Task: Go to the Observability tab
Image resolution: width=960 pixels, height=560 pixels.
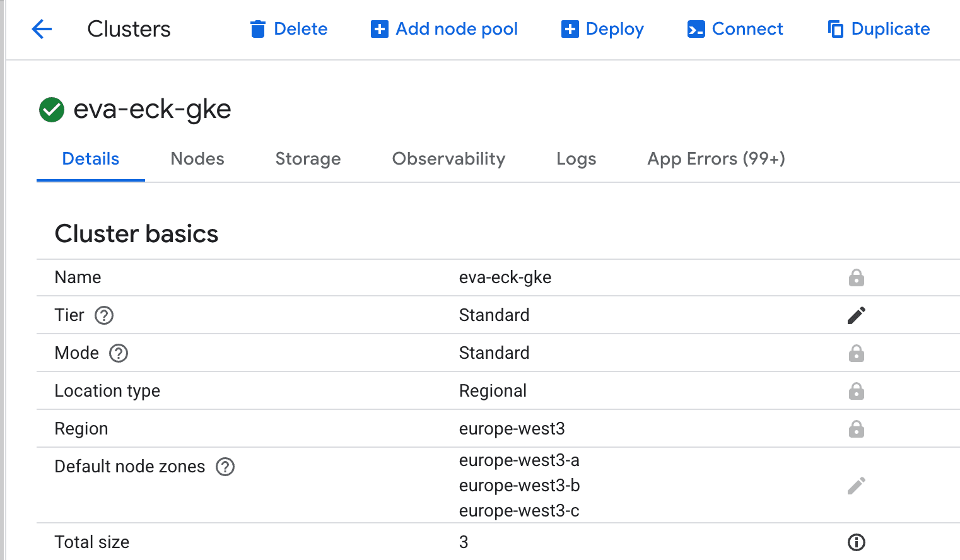Action: pyautogui.click(x=448, y=159)
